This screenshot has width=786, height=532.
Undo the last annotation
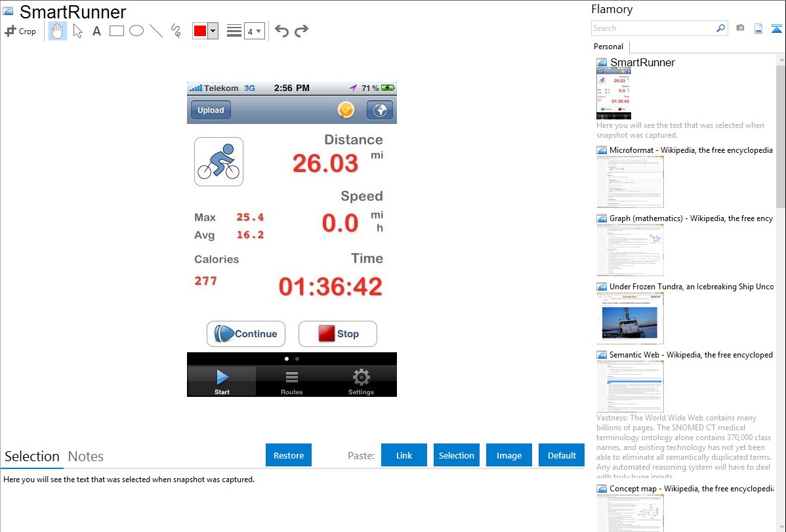(x=281, y=31)
